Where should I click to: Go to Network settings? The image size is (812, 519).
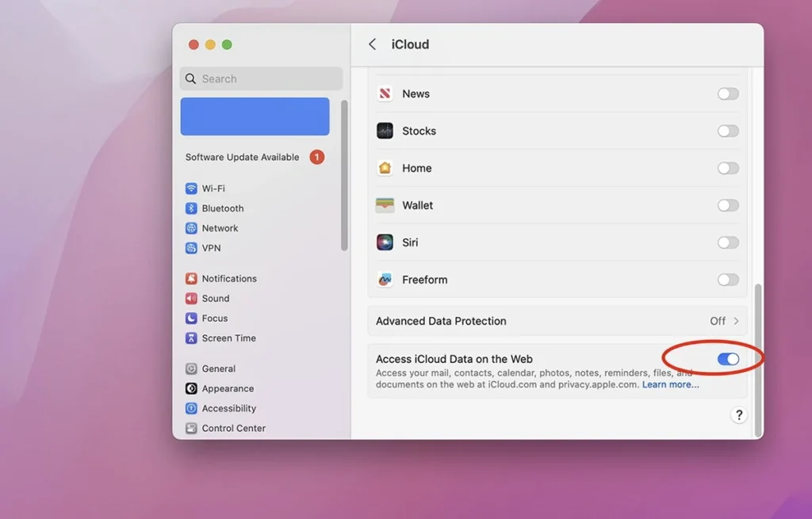click(x=220, y=228)
